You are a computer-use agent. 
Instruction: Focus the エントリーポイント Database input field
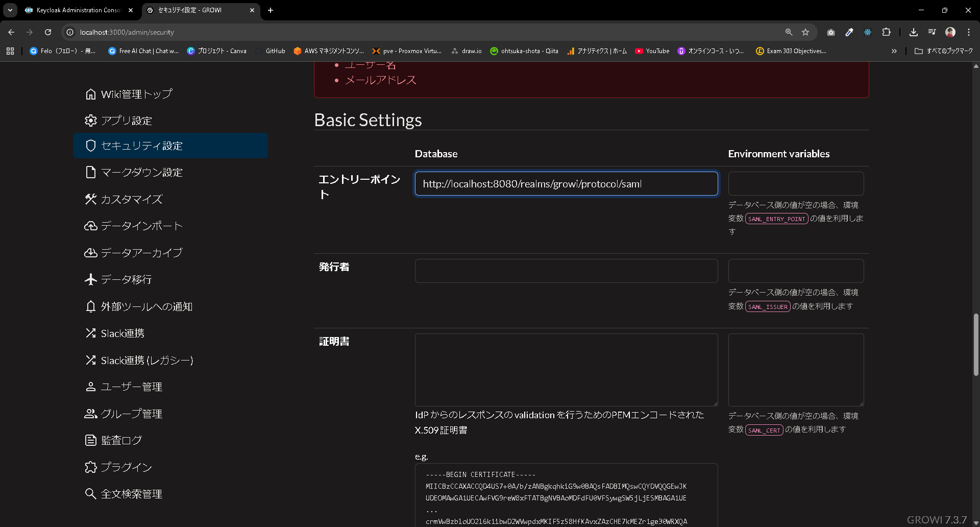click(566, 183)
